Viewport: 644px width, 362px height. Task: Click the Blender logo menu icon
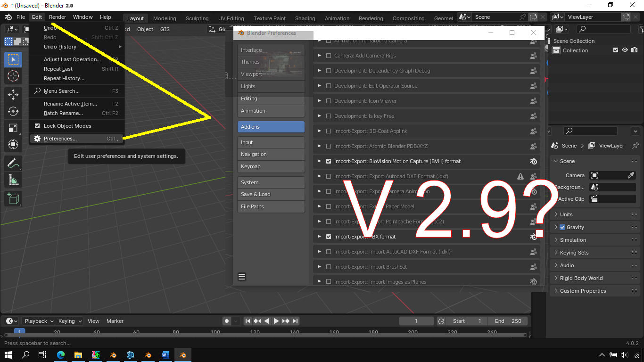click(x=8, y=17)
